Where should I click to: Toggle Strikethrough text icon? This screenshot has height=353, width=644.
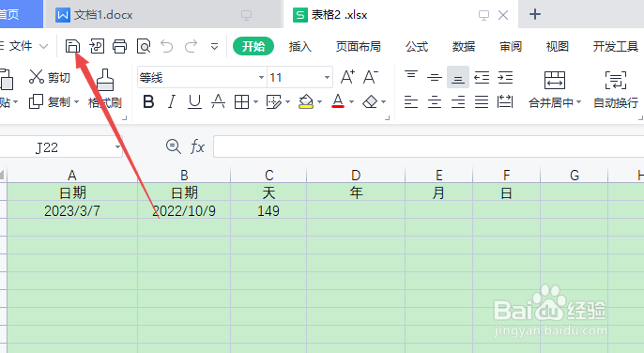click(218, 101)
